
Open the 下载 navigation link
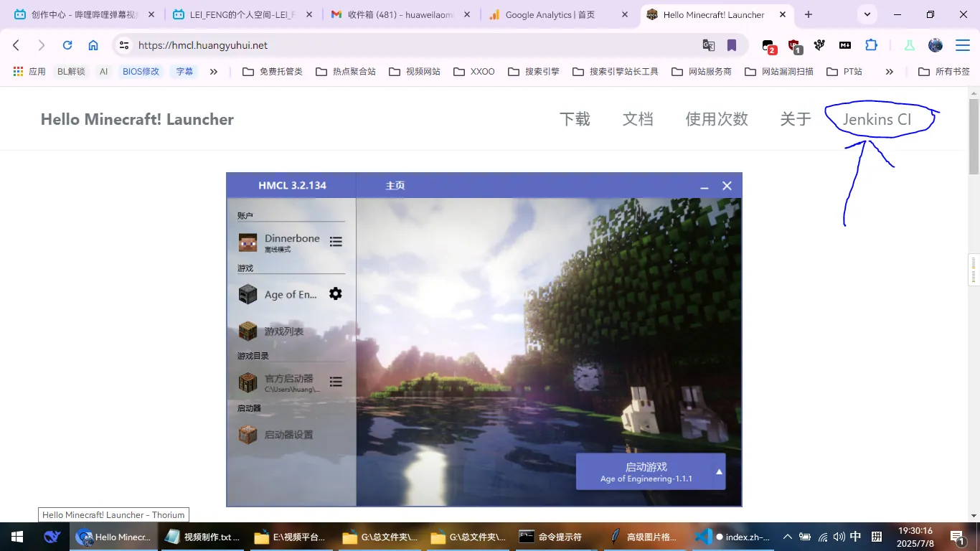point(575,119)
